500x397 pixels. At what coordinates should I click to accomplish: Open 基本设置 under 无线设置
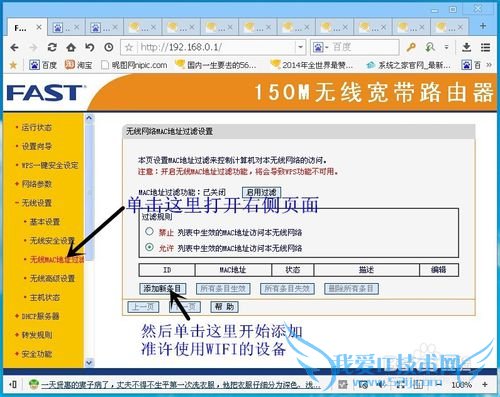point(45,222)
